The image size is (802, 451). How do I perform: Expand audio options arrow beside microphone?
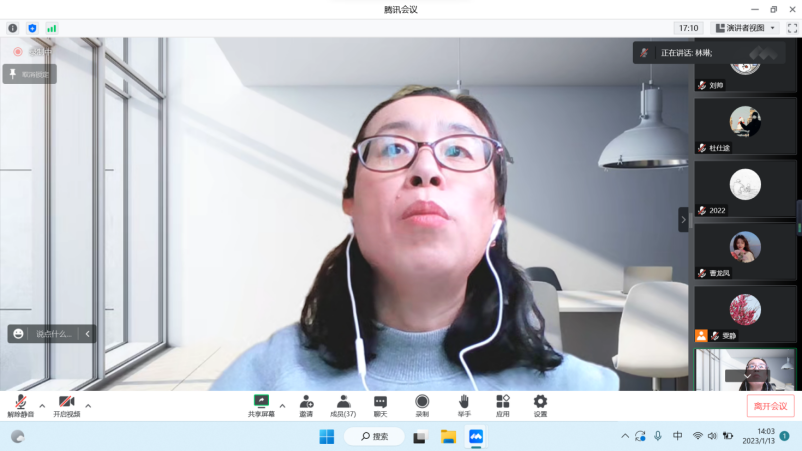click(42, 406)
